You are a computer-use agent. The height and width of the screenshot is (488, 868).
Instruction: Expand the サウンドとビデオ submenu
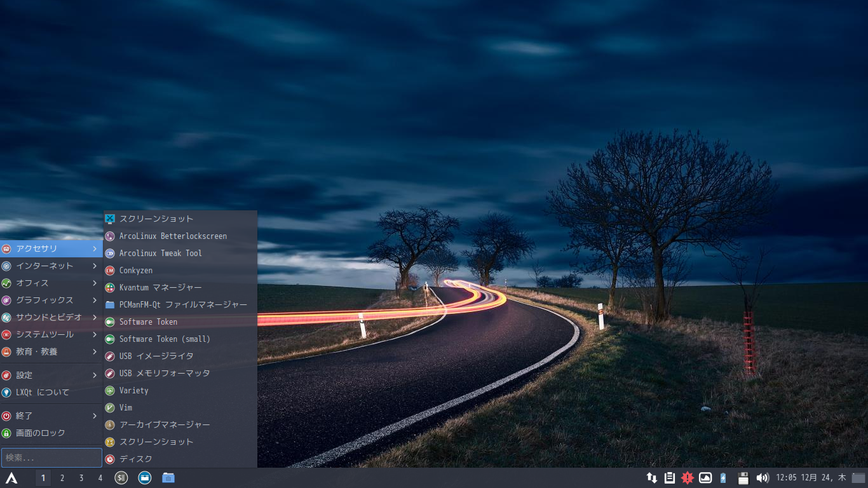point(51,317)
